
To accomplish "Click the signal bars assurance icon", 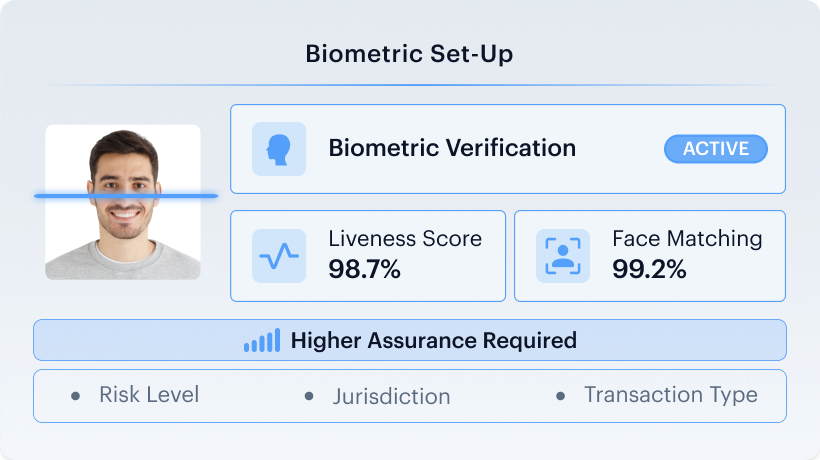I will [x=262, y=340].
